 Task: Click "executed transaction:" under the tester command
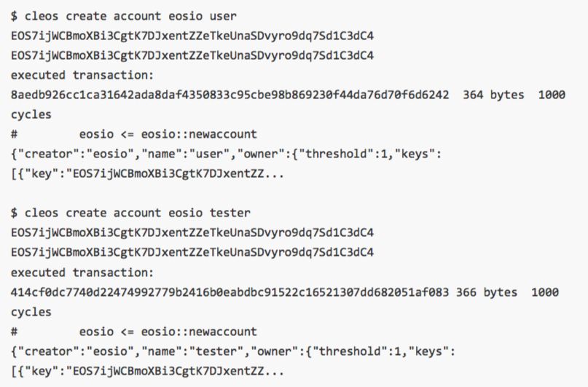(82, 273)
